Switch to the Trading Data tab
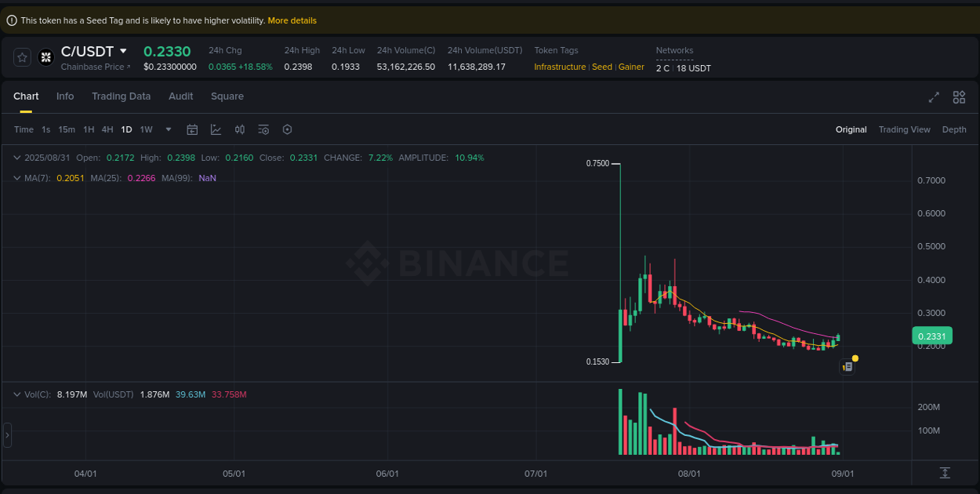The width and height of the screenshot is (980, 494). tap(122, 96)
